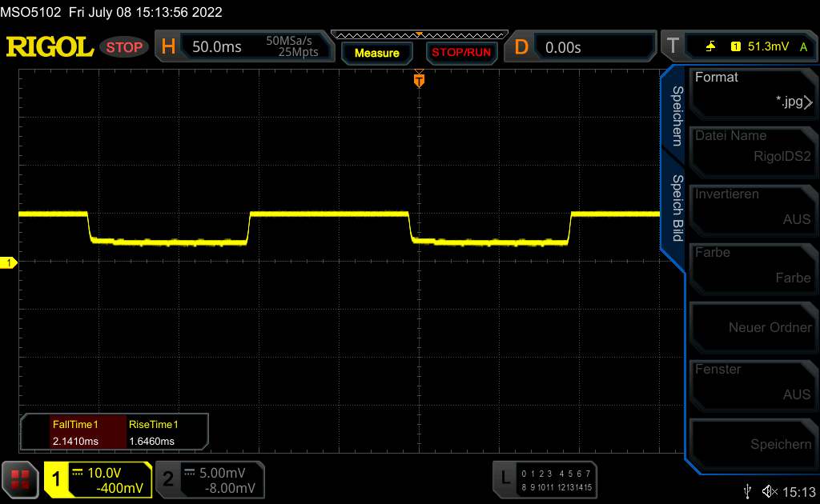Click the rising edge trigger icon

[710, 46]
